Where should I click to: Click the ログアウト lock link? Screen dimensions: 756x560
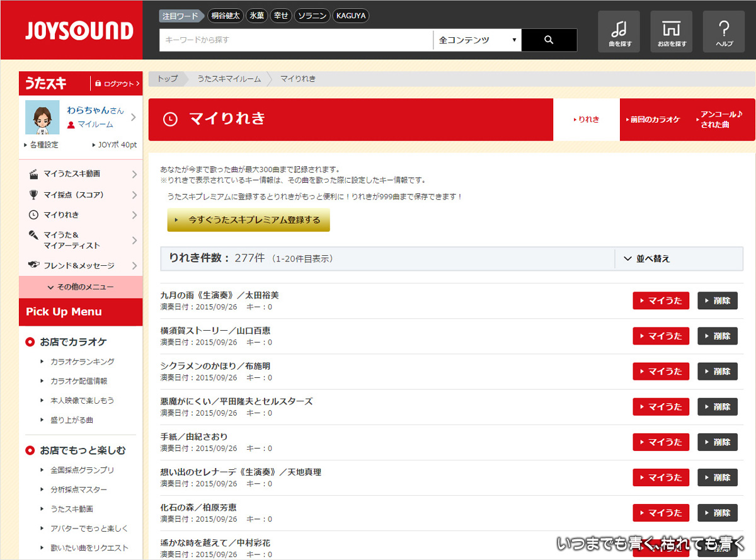pyautogui.click(x=117, y=84)
